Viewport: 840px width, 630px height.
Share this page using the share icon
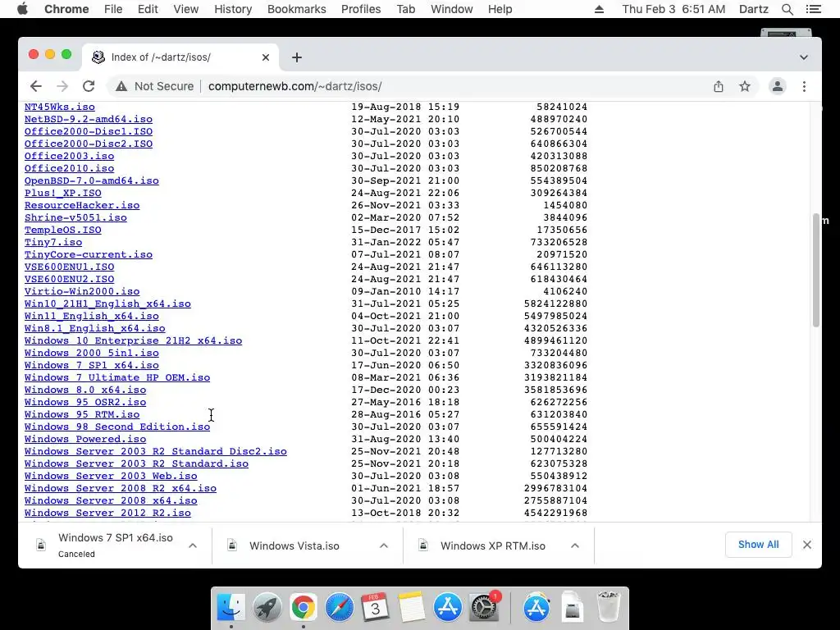[719, 86]
